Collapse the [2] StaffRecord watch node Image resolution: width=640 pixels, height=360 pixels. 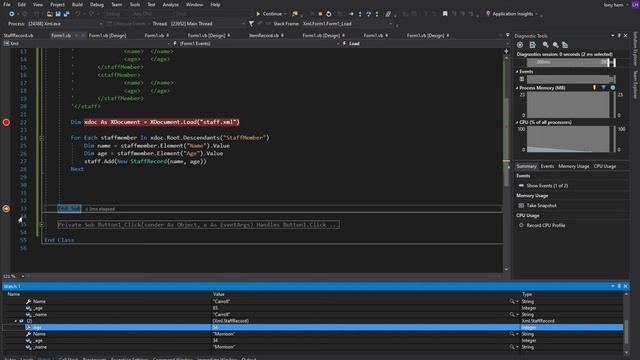point(16,321)
